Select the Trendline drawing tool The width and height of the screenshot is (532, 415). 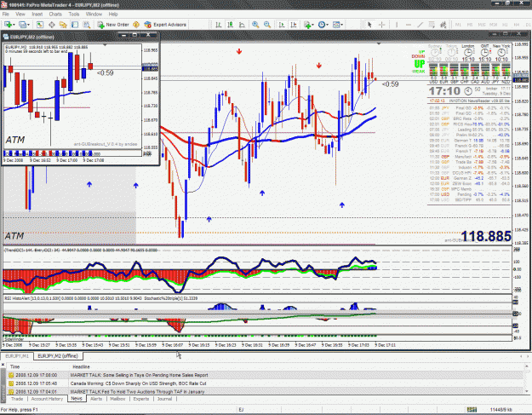(420, 25)
